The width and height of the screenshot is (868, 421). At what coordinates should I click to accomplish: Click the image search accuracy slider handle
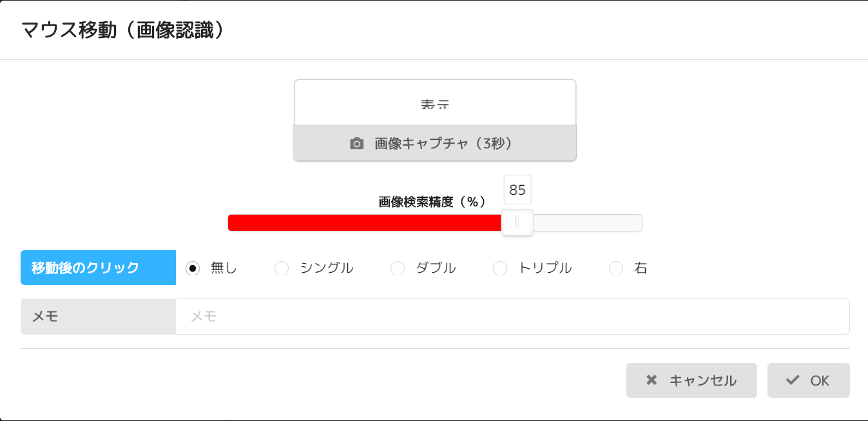tap(517, 222)
